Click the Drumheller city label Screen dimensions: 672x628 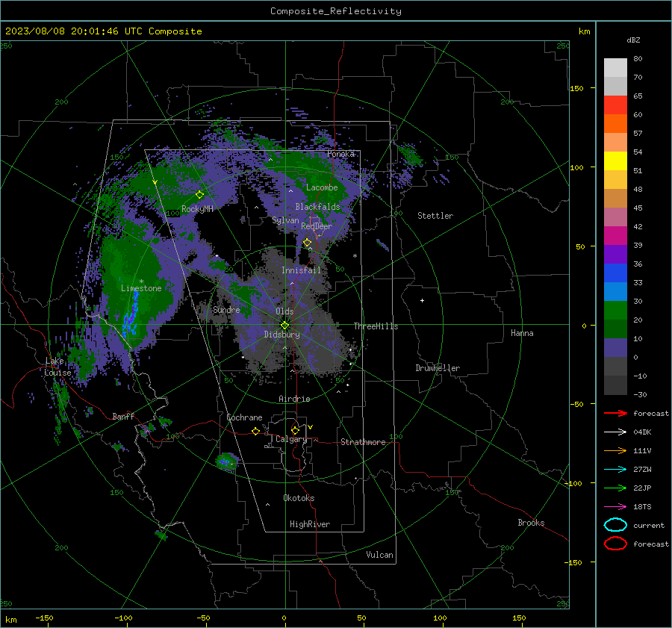coord(438,368)
